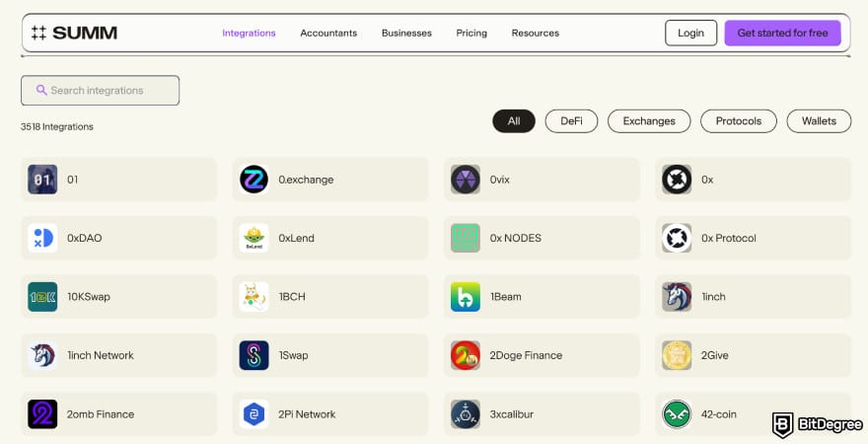
Task: Filter integrations by DeFi
Action: click(571, 121)
